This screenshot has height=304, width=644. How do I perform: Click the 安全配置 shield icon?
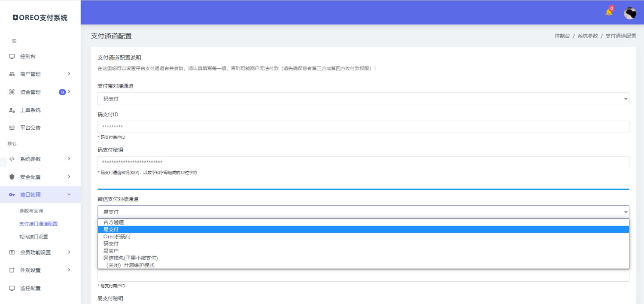coord(12,177)
